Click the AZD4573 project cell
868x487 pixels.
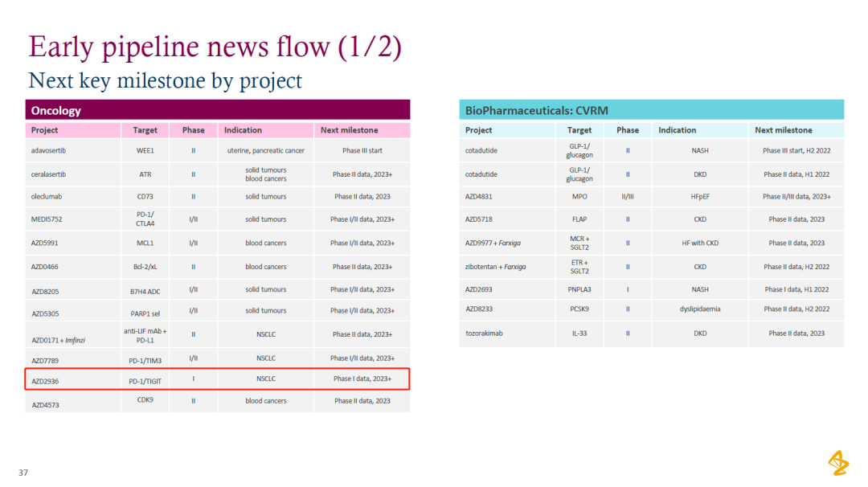pos(45,405)
